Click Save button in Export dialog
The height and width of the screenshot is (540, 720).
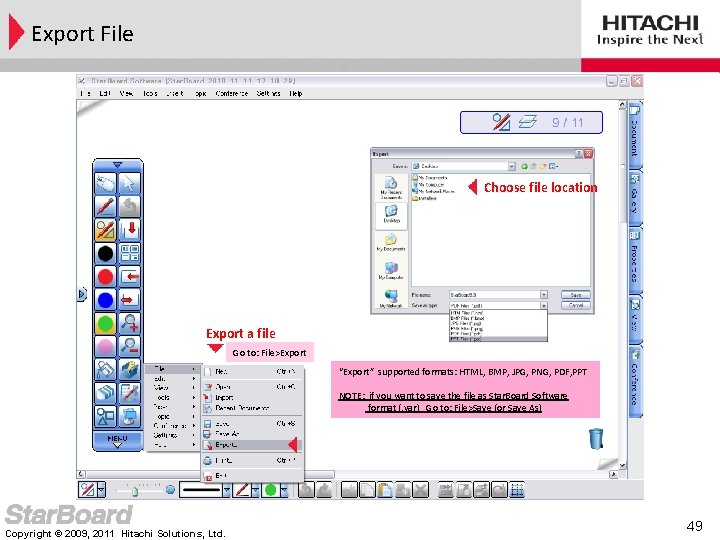click(576, 295)
